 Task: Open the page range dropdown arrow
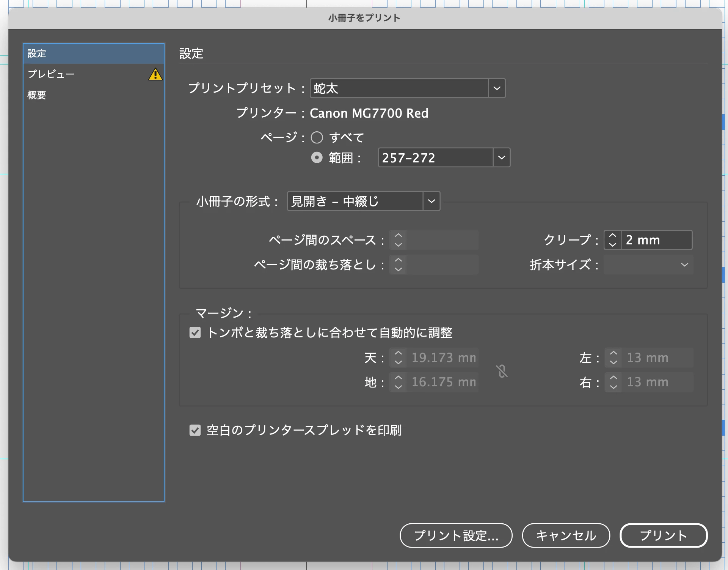[501, 157]
